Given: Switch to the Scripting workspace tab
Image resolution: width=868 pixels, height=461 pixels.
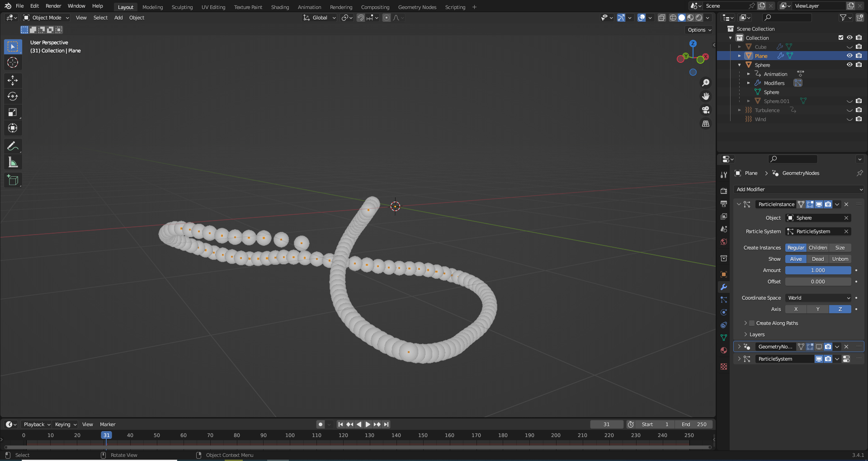Looking at the screenshot, I should click(x=455, y=7).
